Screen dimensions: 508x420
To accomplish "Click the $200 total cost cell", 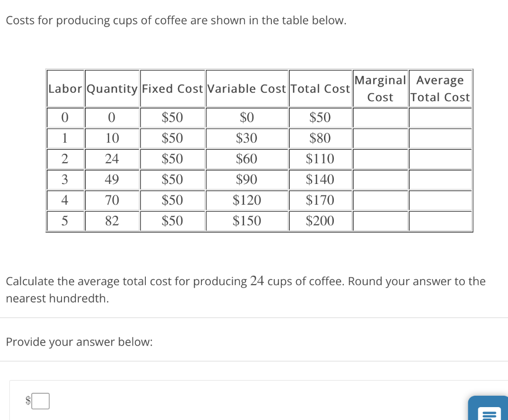I will (320, 221).
